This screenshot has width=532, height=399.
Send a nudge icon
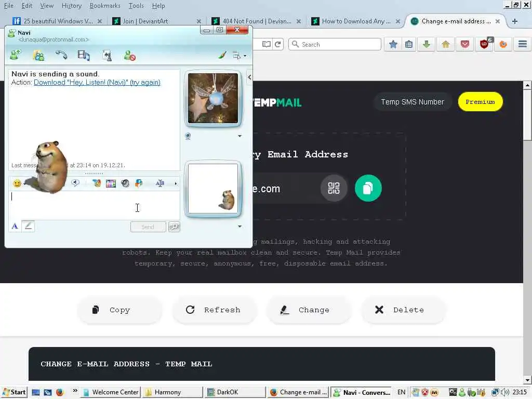click(x=125, y=183)
